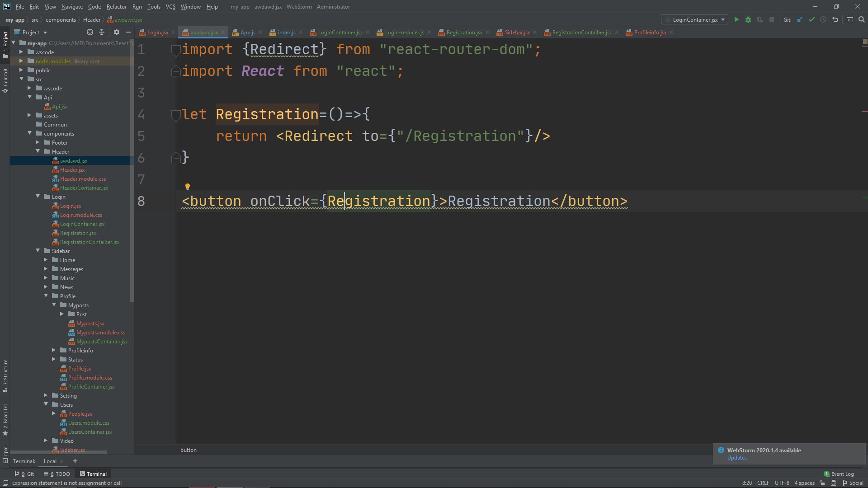
Task: Open the LoginContainer.jsx run configuration dropdown
Action: pos(695,19)
